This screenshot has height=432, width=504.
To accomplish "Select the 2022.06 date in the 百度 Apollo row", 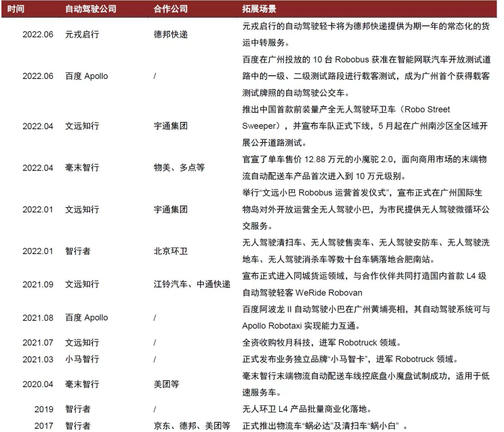I will [38, 76].
